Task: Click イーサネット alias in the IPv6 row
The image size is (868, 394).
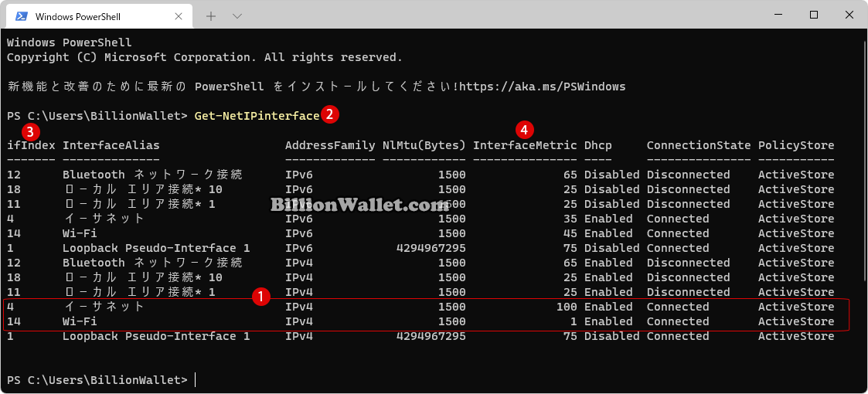Action: [x=104, y=219]
